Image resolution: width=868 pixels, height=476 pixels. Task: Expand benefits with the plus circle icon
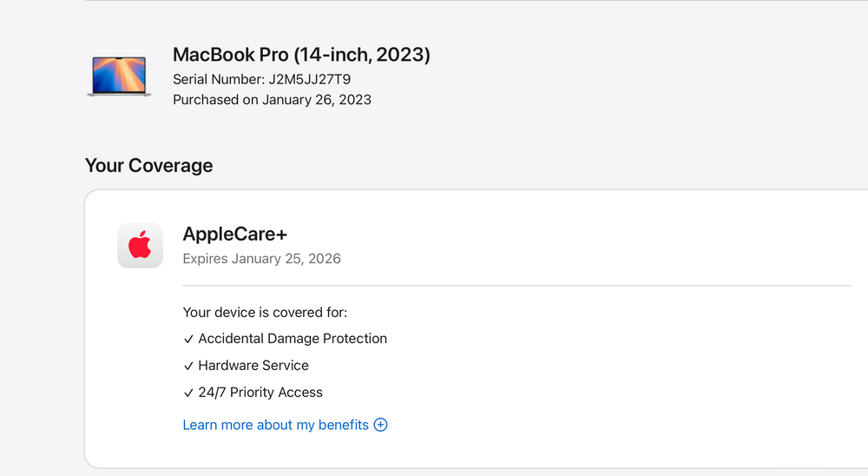click(x=380, y=425)
